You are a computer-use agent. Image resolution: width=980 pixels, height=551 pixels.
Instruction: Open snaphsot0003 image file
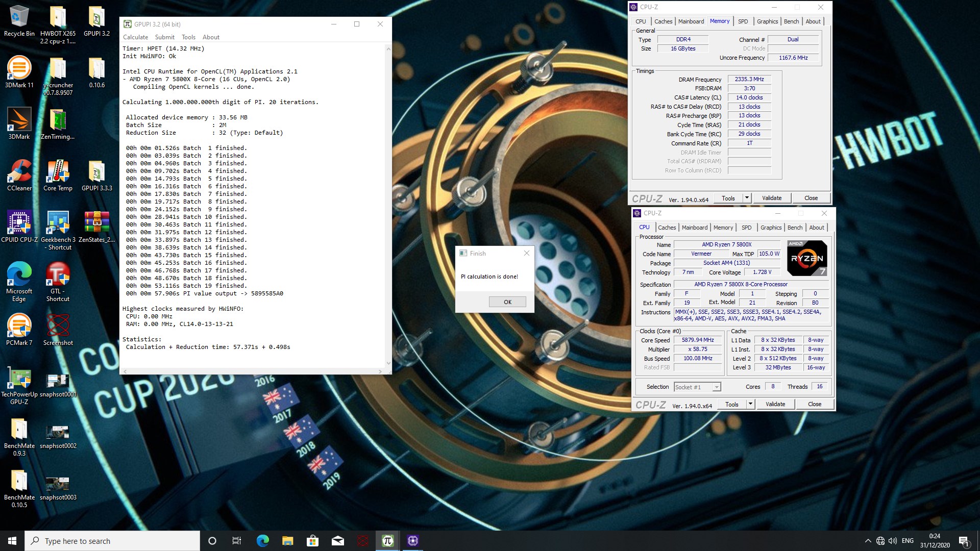(58, 488)
